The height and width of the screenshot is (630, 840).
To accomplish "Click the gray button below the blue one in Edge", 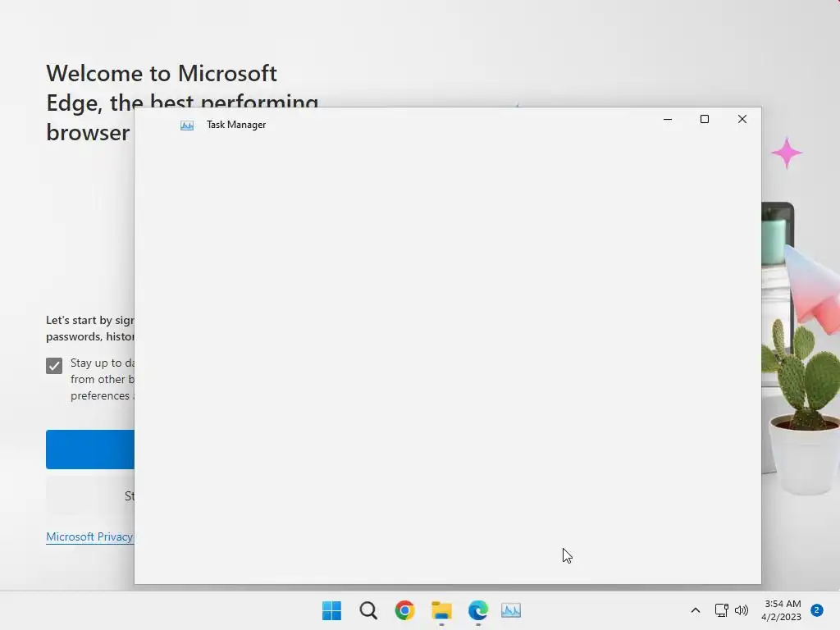I will (90, 496).
